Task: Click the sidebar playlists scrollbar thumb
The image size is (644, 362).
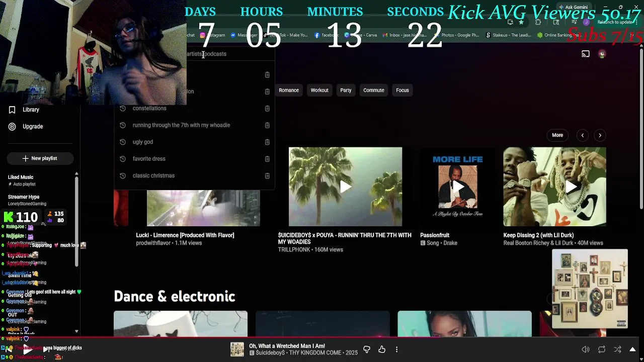Action: pyautogui.click(x=76, y=221)
